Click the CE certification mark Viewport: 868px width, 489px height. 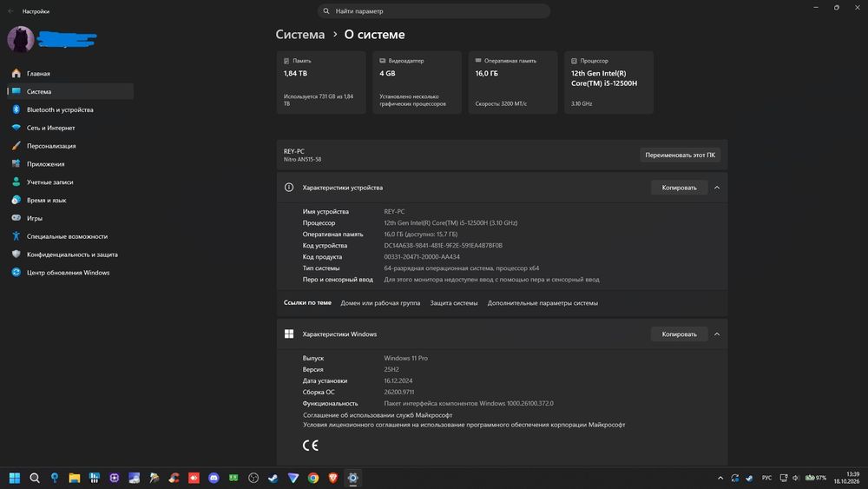pos(311,446)
